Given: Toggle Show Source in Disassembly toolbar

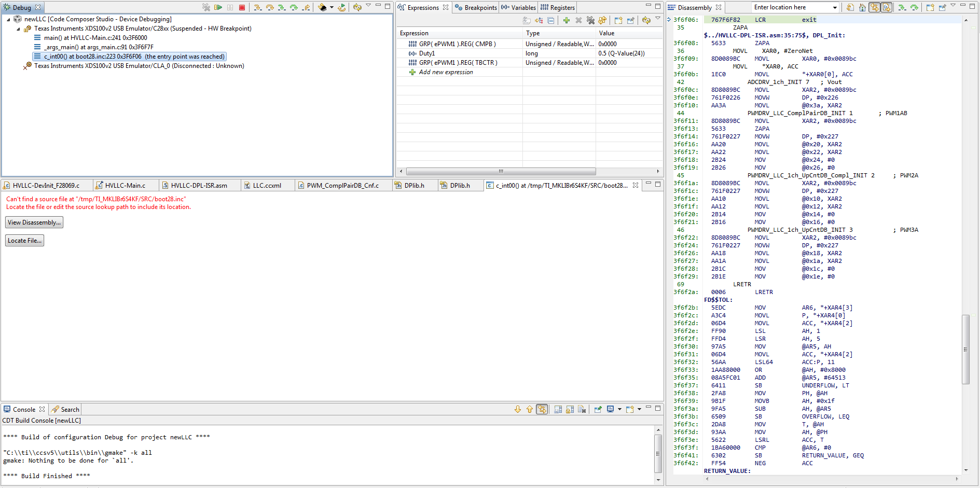Looking at the screenshot, I should (x=887, y=7).
